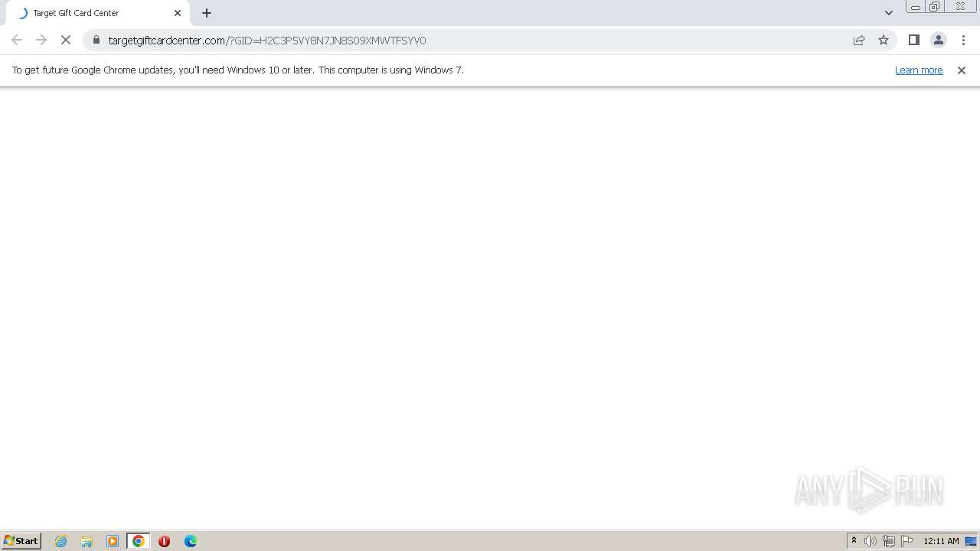Switch to Target Gift Card Center tab

click(x=98, y=13)
